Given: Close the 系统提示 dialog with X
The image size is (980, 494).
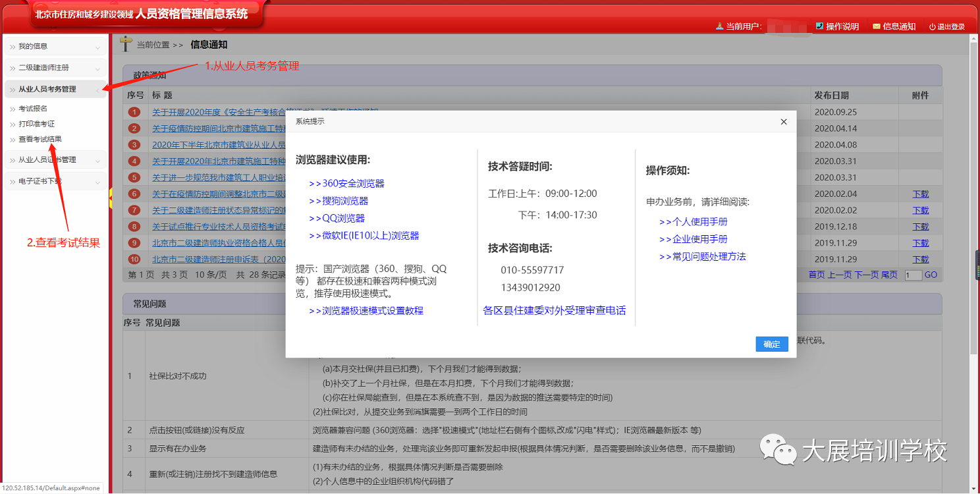Looking at the screenshot, I should (783, 122).
